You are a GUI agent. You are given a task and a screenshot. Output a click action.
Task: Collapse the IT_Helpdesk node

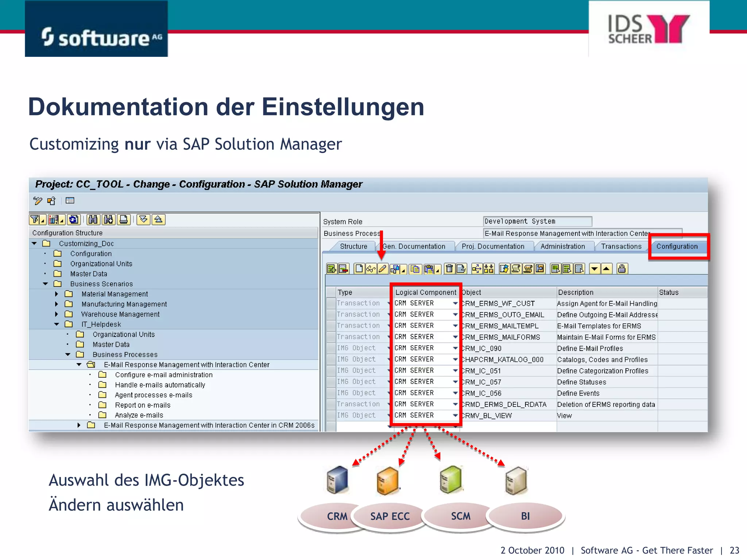(57, 324)
